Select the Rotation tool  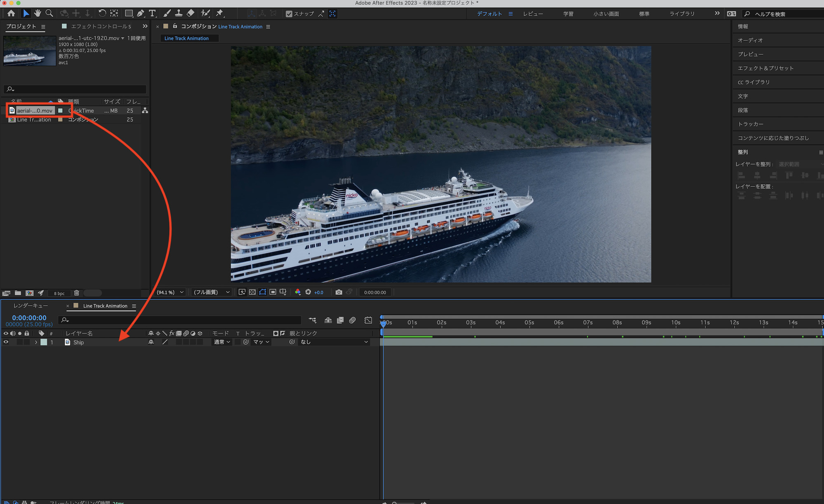click(102, 14)
